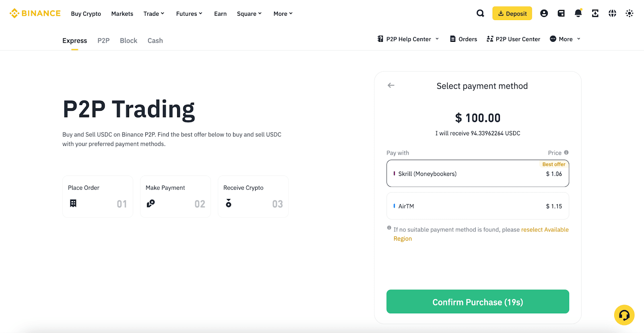Go back with the left arrow
Image resolution: width=644 pixels, height=333 pixels.
coord(391,85)
